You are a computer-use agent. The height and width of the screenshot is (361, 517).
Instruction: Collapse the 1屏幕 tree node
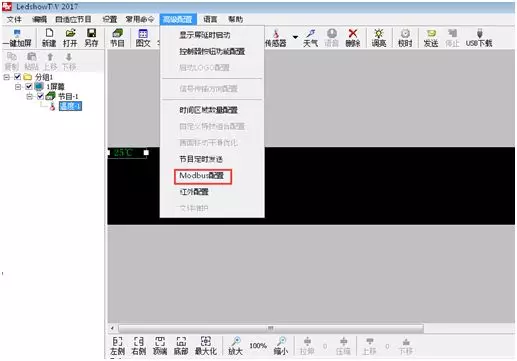(18, 87)
